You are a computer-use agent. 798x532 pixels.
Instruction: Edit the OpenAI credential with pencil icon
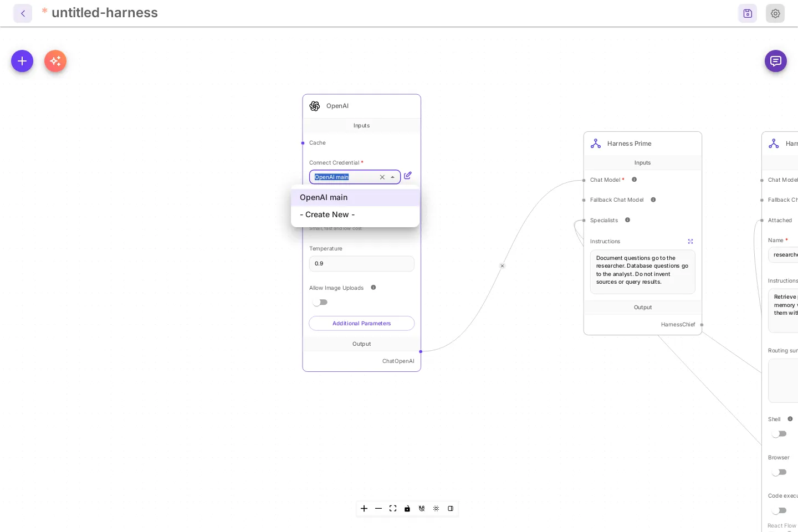pos(408,176)
